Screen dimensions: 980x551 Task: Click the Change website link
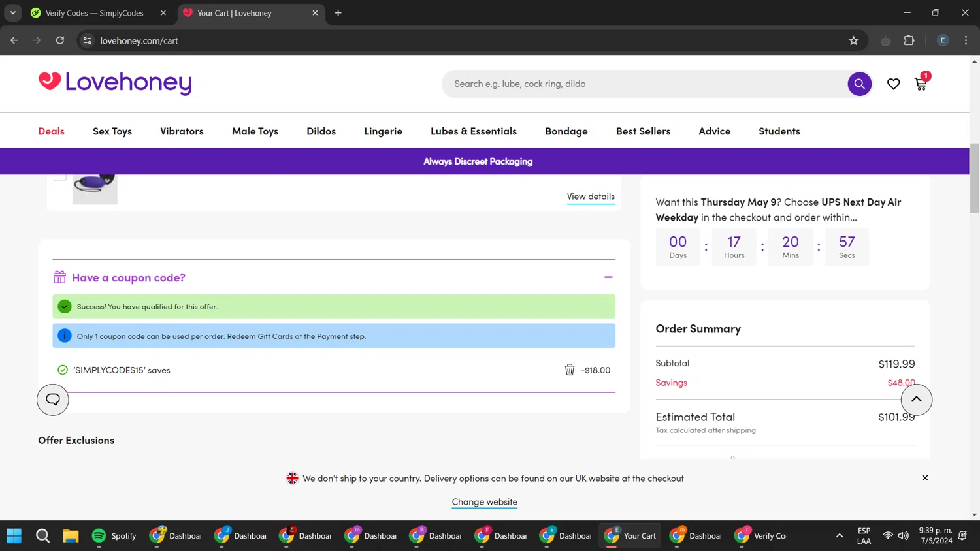[x=484, y=501]
